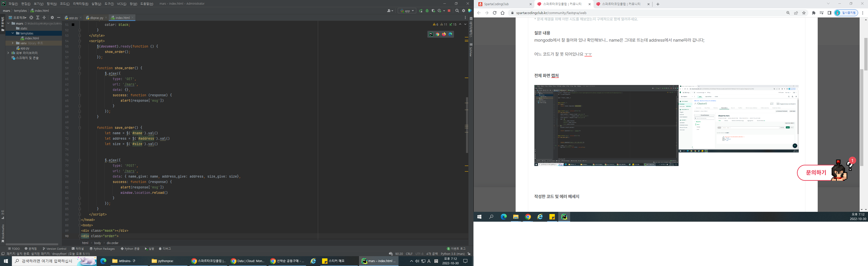Click the locate-file target icon in Project panel
The height and width of the screenshot is (266, 868).
point(31,17)
